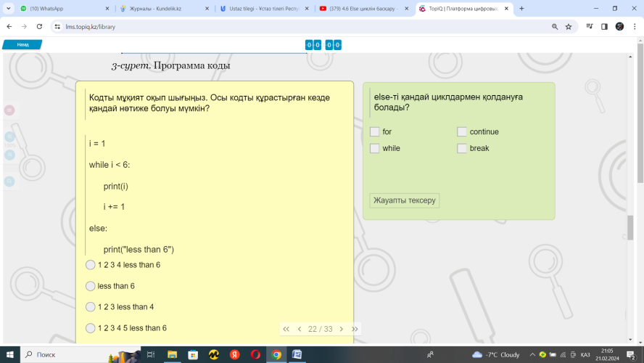The width and height of the screenshot is (644, 363).
Task: Open the Yandex browser taskbar icon
Action: 234,354
